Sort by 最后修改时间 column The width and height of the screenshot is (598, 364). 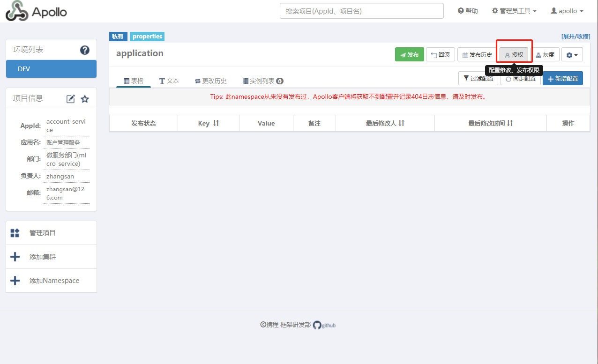pyautogui.click(x=510, y=123)
